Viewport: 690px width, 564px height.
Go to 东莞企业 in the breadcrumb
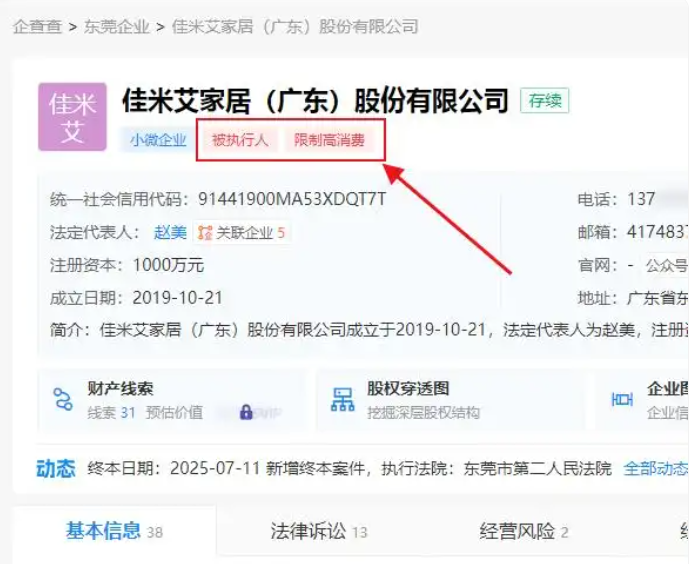116,27
